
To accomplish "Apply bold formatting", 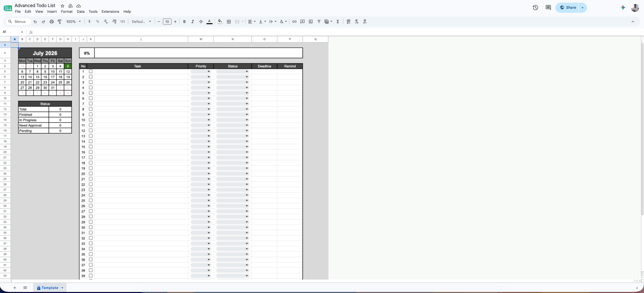I will click(x=184, y=22).
